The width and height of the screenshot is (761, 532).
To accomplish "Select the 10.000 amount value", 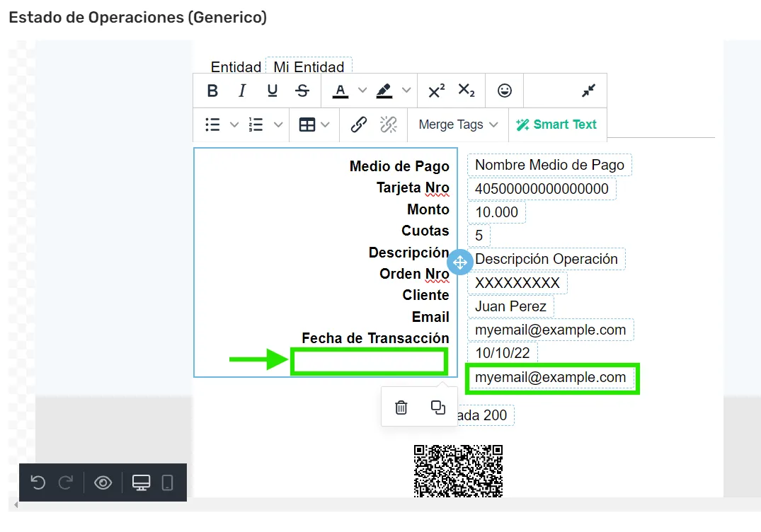I will 496,212.
